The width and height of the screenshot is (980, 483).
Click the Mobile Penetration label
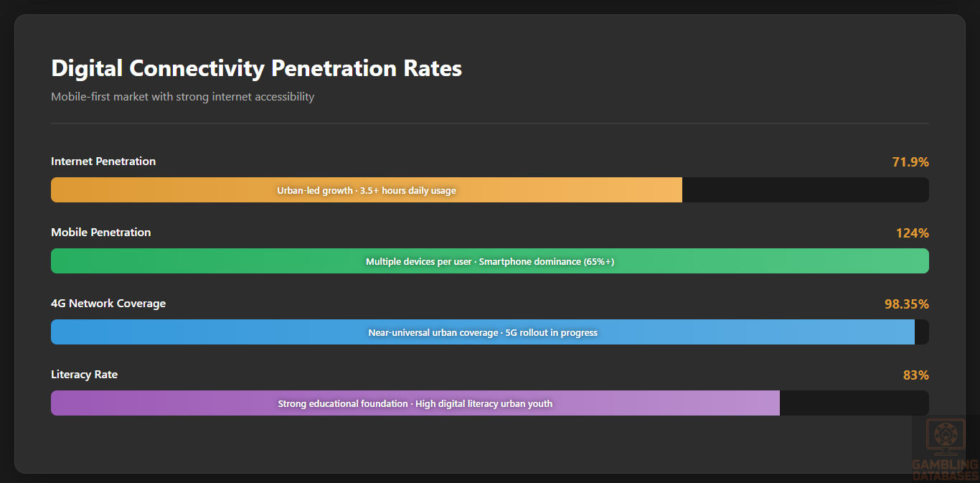101,233
